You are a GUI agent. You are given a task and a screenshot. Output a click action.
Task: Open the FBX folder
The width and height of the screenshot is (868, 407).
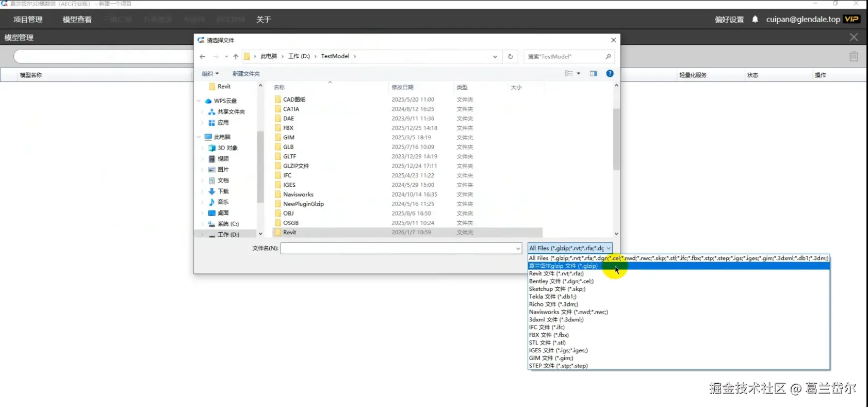[288, 128]
